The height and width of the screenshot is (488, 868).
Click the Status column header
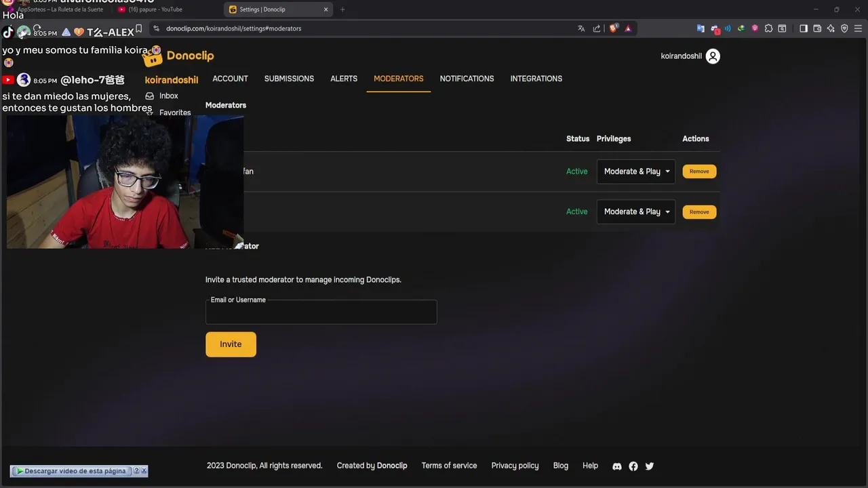click(578, 139)
